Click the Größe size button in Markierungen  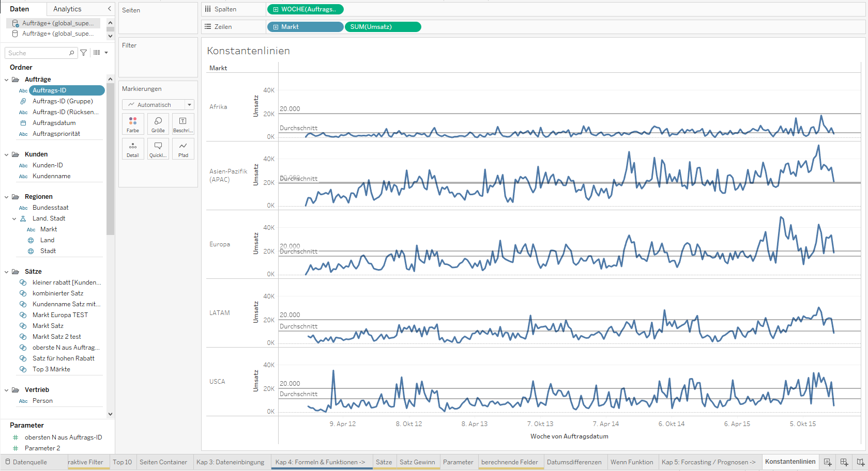tap(158, 124)
